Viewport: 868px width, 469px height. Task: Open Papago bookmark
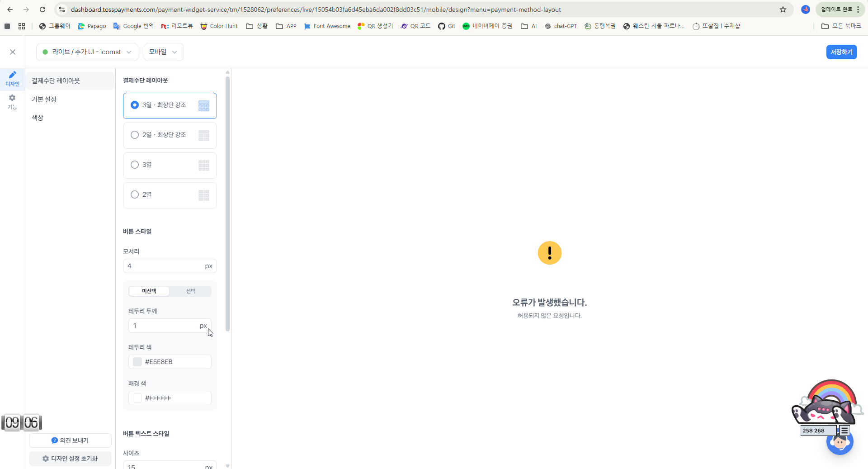pos(92,26)
